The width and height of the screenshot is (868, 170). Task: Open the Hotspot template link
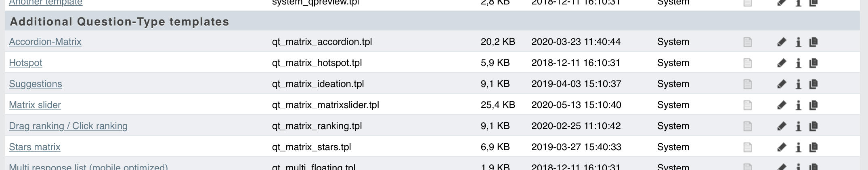point(25,63)
